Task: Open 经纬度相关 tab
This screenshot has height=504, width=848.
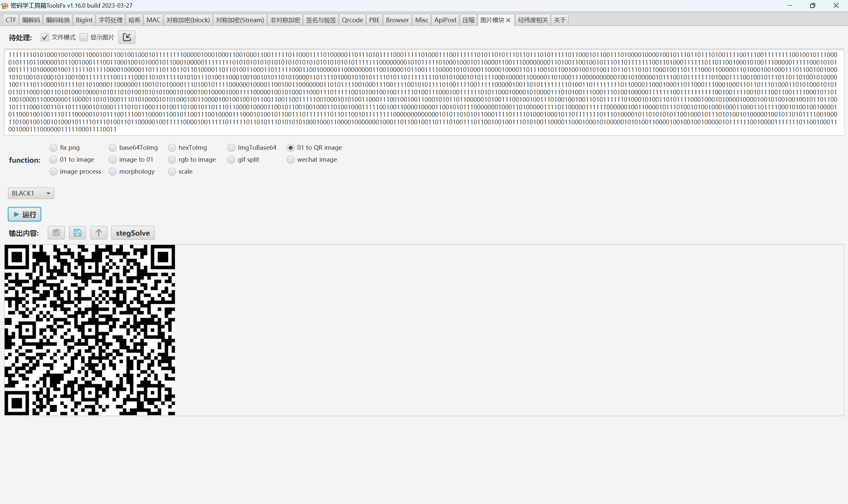Action: click(x=533, y=20)
